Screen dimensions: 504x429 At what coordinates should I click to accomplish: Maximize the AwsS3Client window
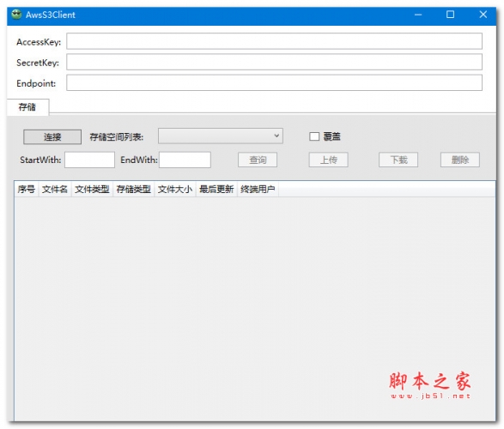point(450,15)
